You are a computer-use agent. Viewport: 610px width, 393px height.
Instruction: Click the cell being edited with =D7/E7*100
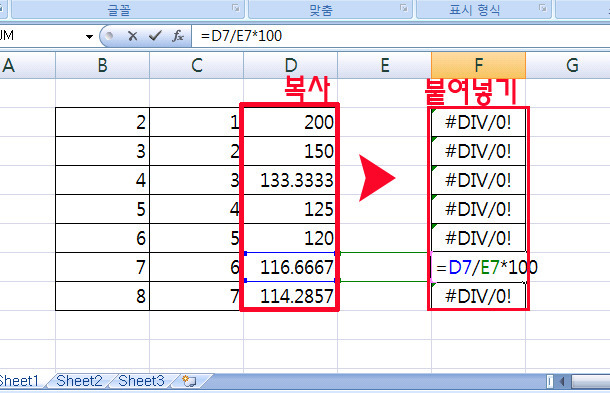coord(479,267)
